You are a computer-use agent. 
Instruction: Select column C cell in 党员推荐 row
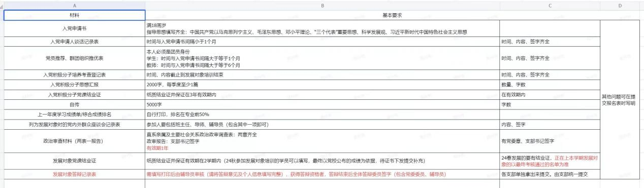tap(550, 58)
